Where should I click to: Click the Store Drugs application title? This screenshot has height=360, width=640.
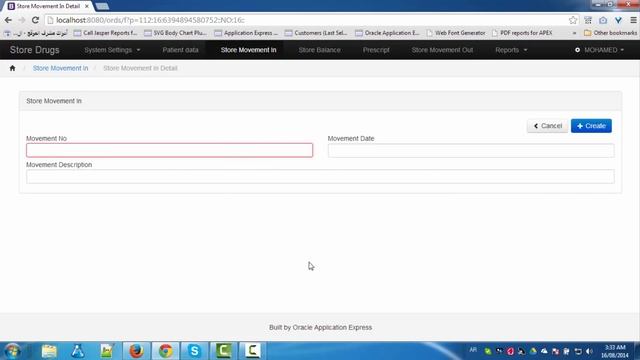pyautogui.click(x=34, y=50)
